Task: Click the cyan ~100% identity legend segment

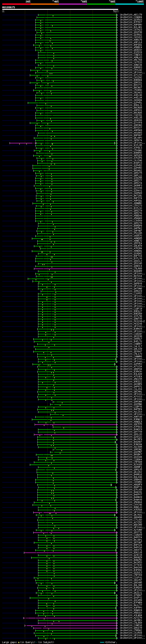Action: [130, 4]
